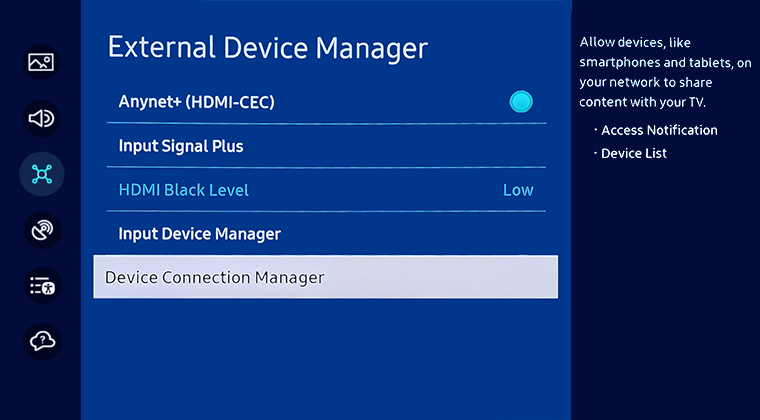The width and height of the screenshot is (760, 420).
Task: Change the Low value for HDMI Black Level
Action: [517, 190]
